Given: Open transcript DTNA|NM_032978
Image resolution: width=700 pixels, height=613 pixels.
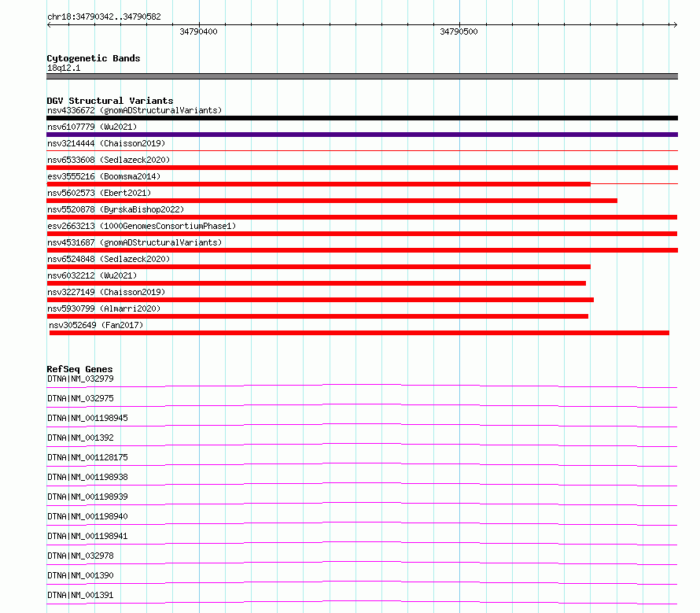Looking at the screenshot, I should point(80,556).
